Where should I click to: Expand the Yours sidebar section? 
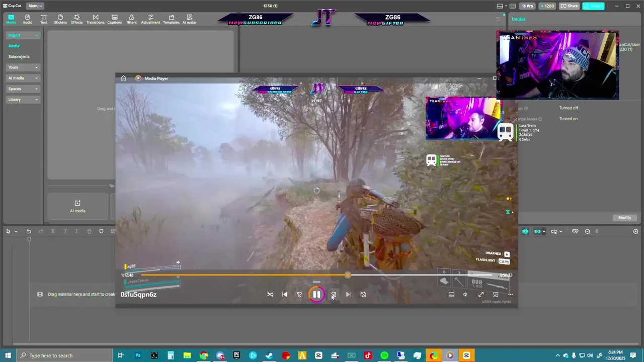[x=23, y=67]
